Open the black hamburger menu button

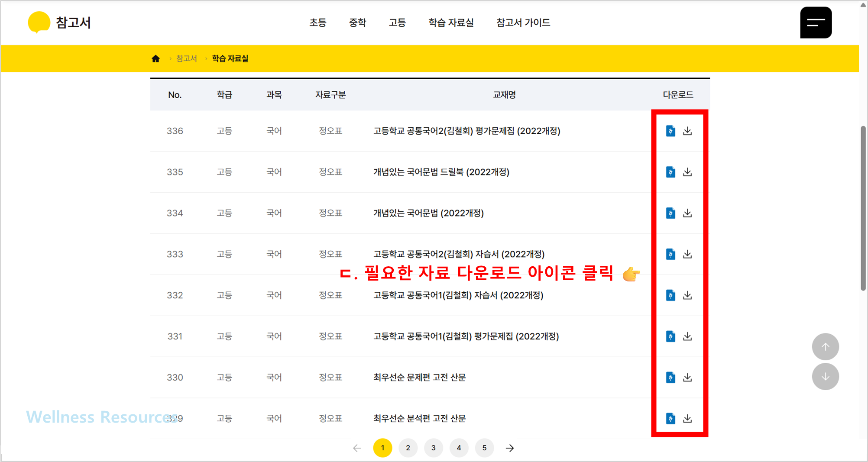(x=816, y=23)
